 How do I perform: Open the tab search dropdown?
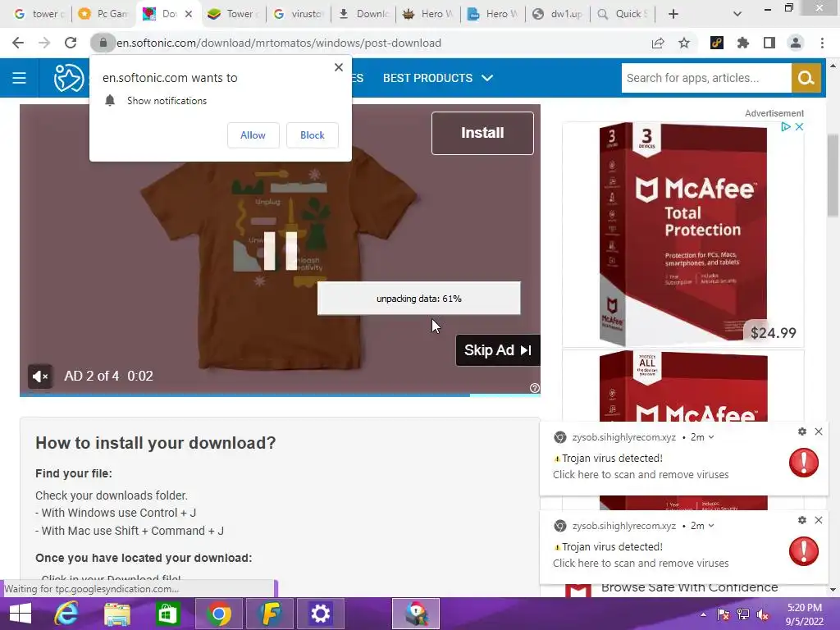[737, 14]
